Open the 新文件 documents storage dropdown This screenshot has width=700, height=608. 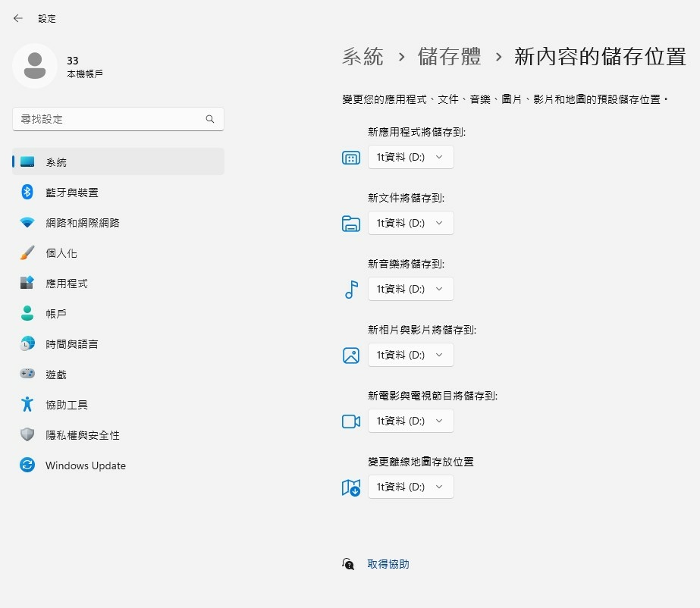tap(410, 223)
